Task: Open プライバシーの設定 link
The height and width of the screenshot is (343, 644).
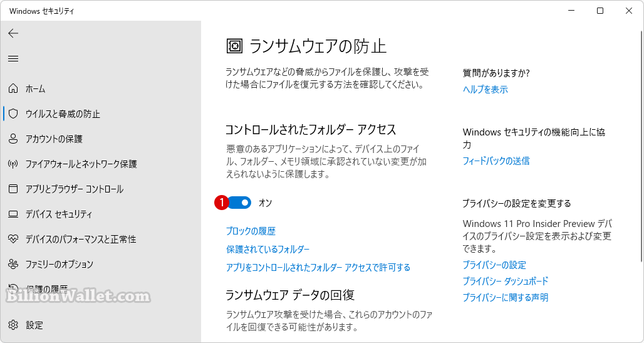Action: (494, 265)
